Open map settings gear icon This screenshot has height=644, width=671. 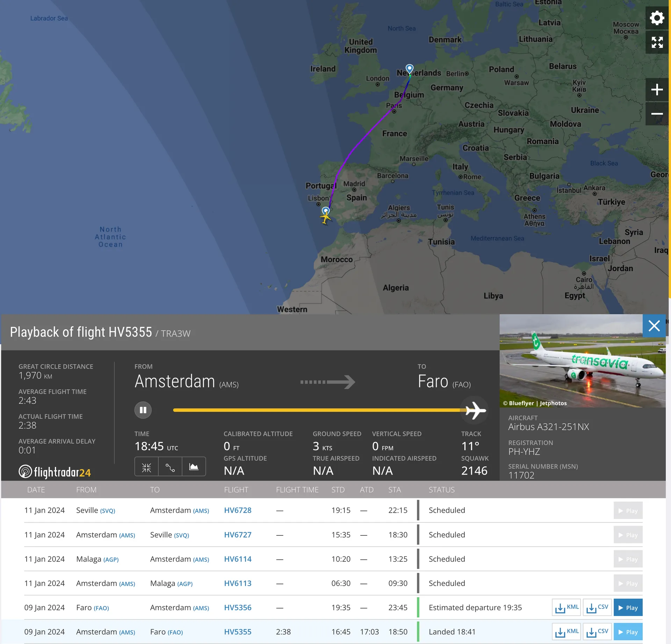(657, 18)
